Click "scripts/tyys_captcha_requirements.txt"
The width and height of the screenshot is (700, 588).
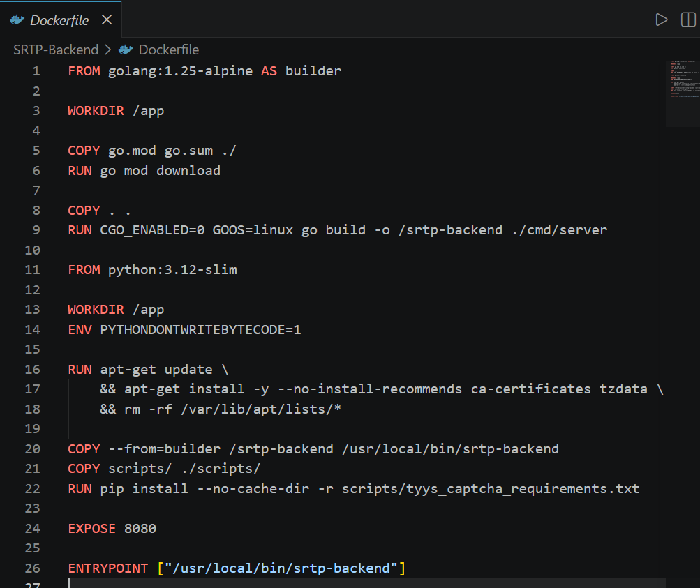[491, 489]
